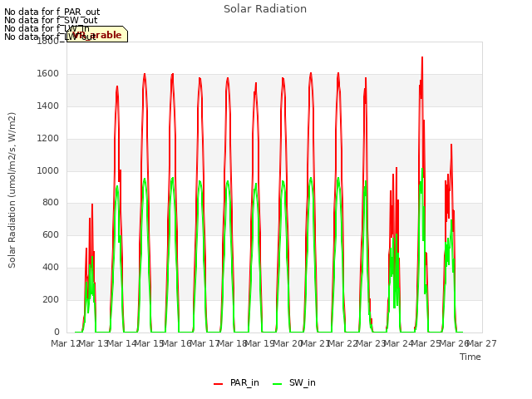Toggle the SW_in legend entry

[294, 382]
